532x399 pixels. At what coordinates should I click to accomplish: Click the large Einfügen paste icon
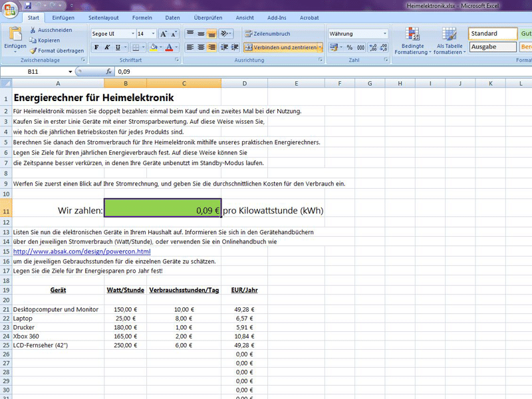pyautogui.click(x=15, y=34)
